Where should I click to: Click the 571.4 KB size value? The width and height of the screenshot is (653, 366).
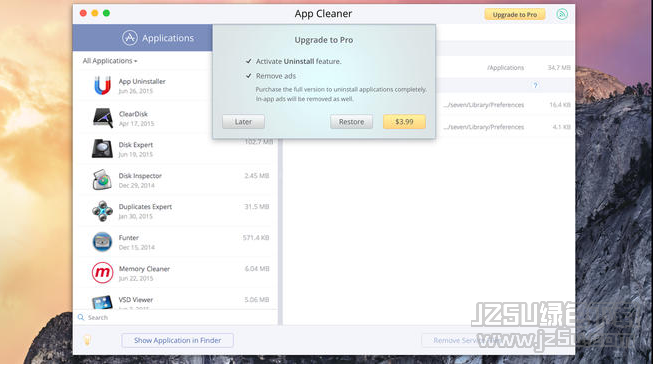256,238
